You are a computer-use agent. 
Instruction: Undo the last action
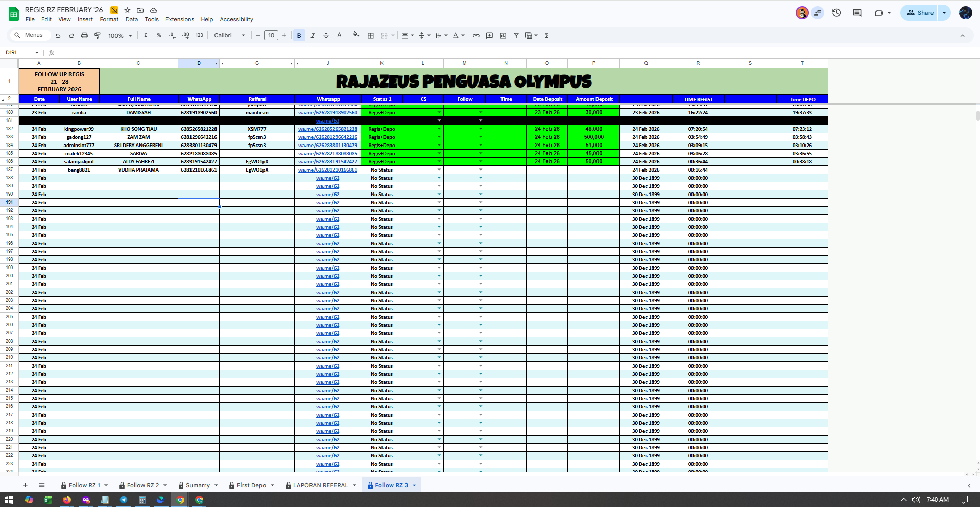[x=58, y=36]
